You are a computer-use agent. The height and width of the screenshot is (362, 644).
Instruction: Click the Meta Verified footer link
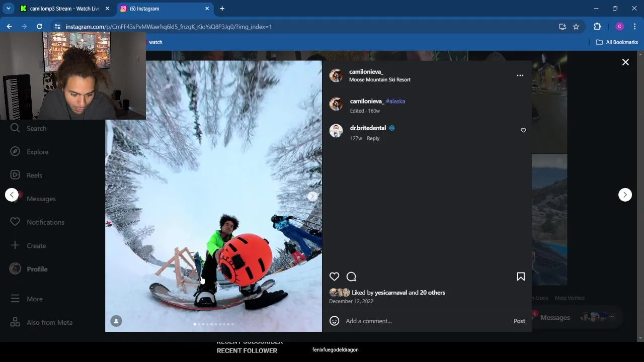tap(570, 298)
